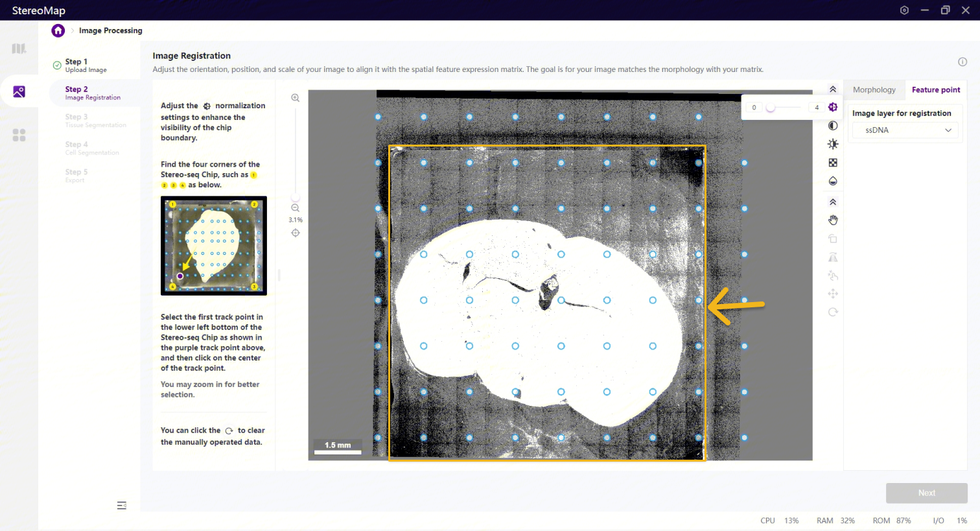Collapse the top image adjustment toolbar group

tap(833, 89)
